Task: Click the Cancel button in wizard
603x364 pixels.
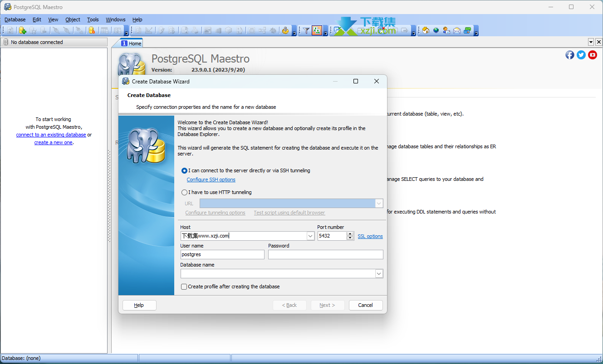Action: coord(366,305)
